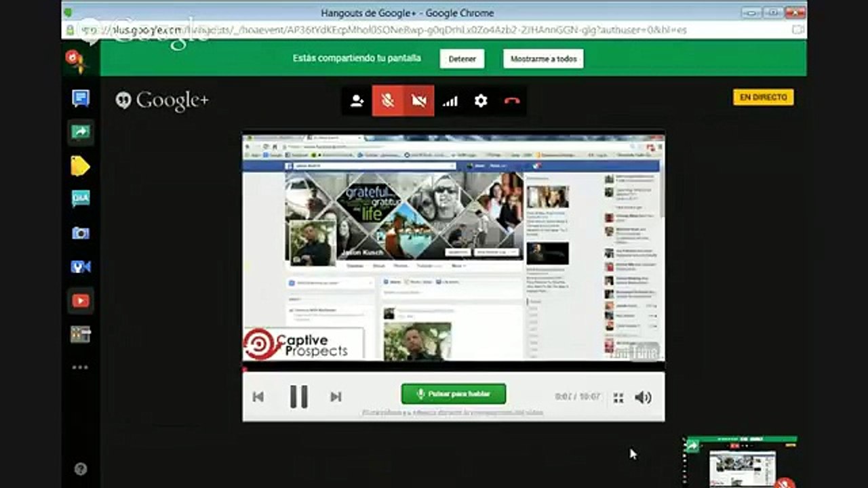The height and width of the screenshot is (488, 868).
Task: Open the Capture camera app
Action: coord(81,233)
